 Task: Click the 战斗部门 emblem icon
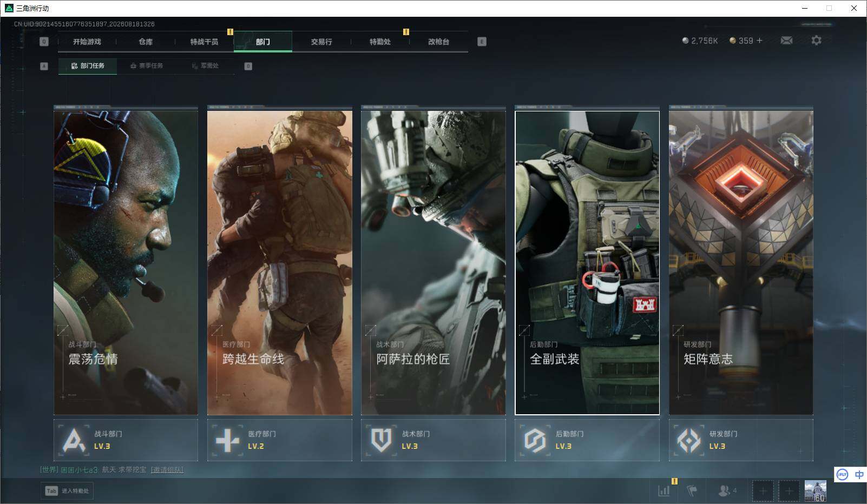click(74, 440)
